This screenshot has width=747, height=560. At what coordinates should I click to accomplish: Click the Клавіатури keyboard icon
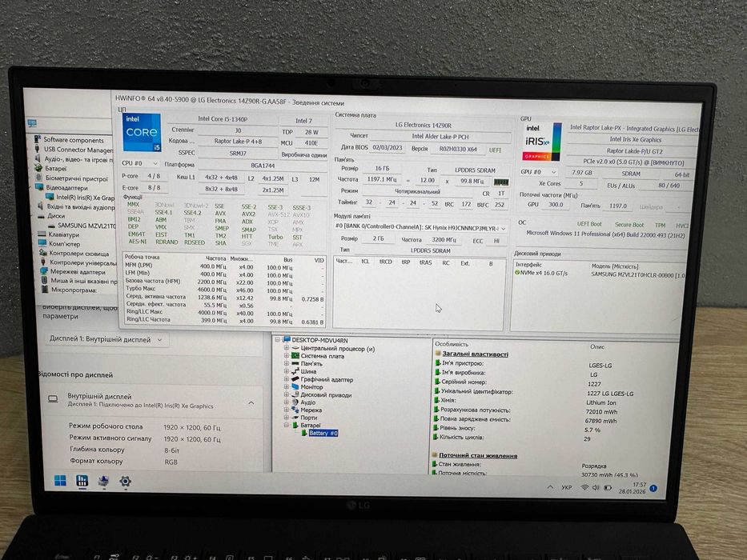(x=42, y=234)
